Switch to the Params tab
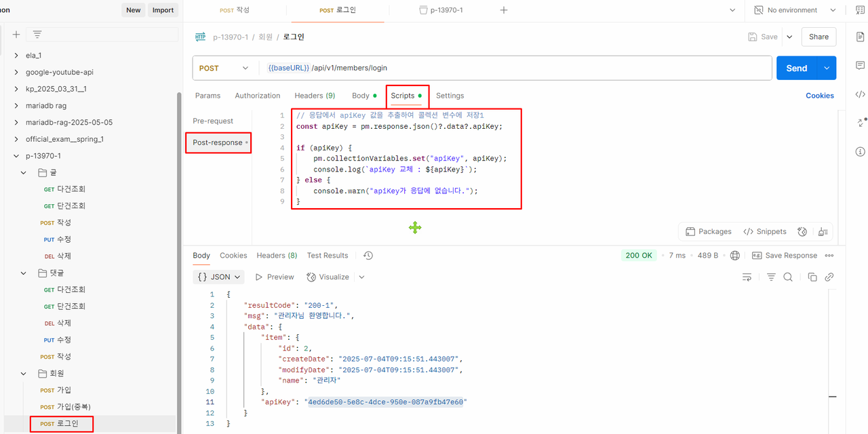Image resolution: width=868 pixels, height=434 pixels. 208,96
